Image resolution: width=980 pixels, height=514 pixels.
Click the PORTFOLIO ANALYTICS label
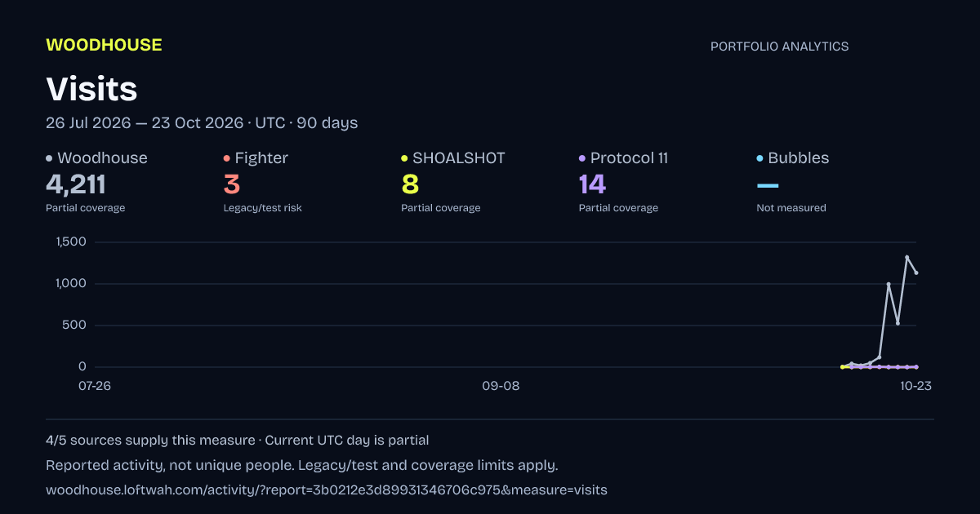tap(779, 47)
